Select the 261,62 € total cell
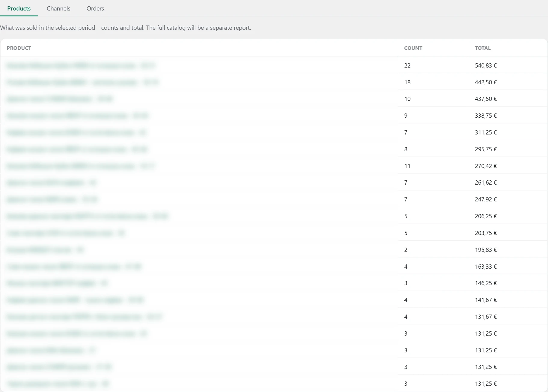This screenshot has width=548, height=392. pos(486,182)
